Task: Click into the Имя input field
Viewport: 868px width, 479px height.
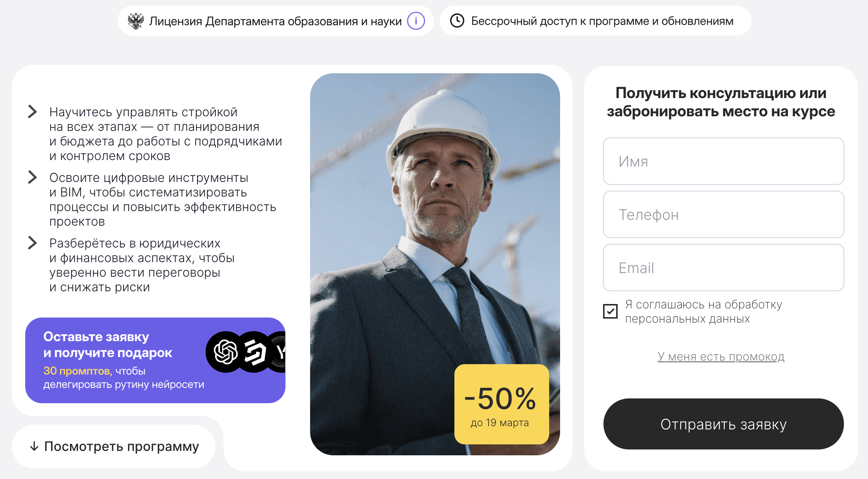Action: (x=723, y=161)
